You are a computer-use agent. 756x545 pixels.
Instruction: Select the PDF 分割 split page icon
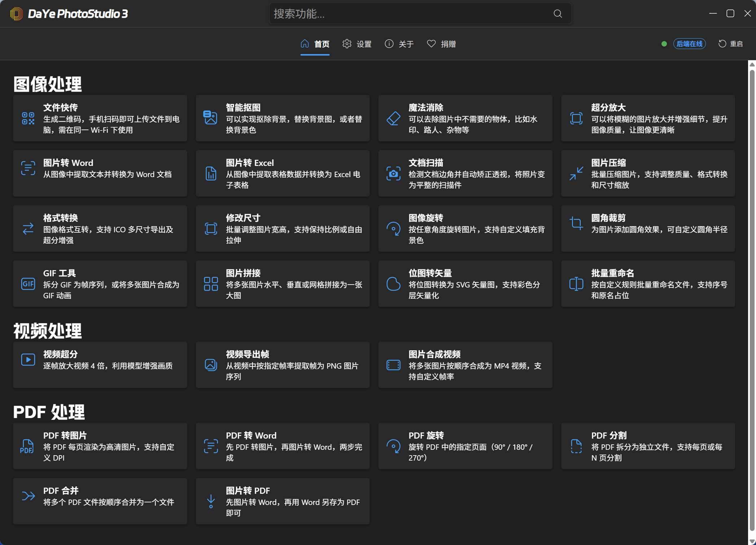point(576,446)
